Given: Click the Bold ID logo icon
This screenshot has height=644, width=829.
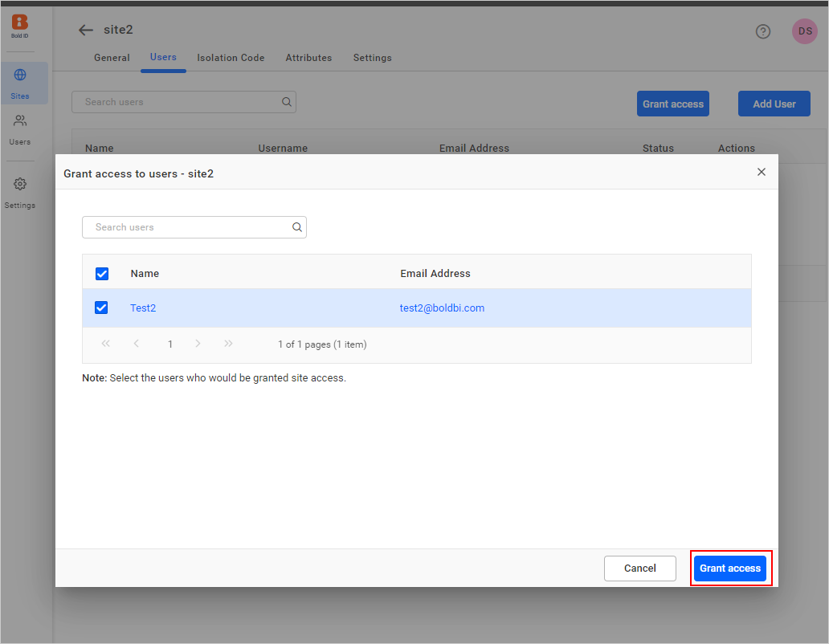Looking at the screenshot, I should (x=20, y=23).
